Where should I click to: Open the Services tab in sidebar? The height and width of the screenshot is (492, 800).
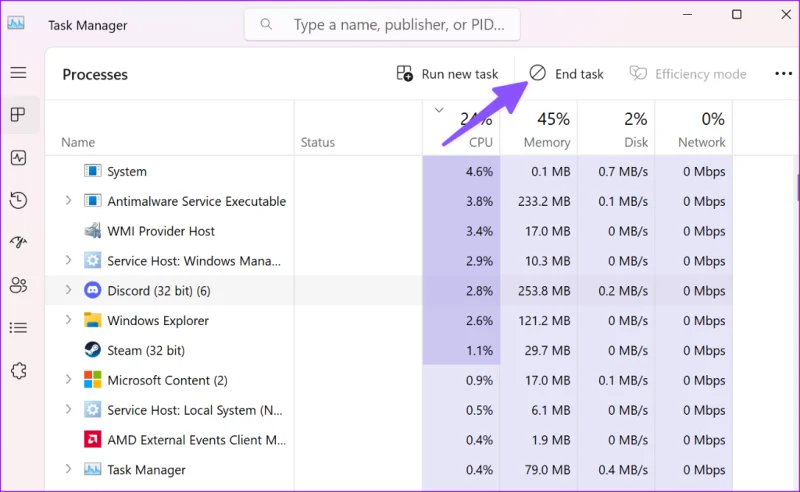coord(18,371)
